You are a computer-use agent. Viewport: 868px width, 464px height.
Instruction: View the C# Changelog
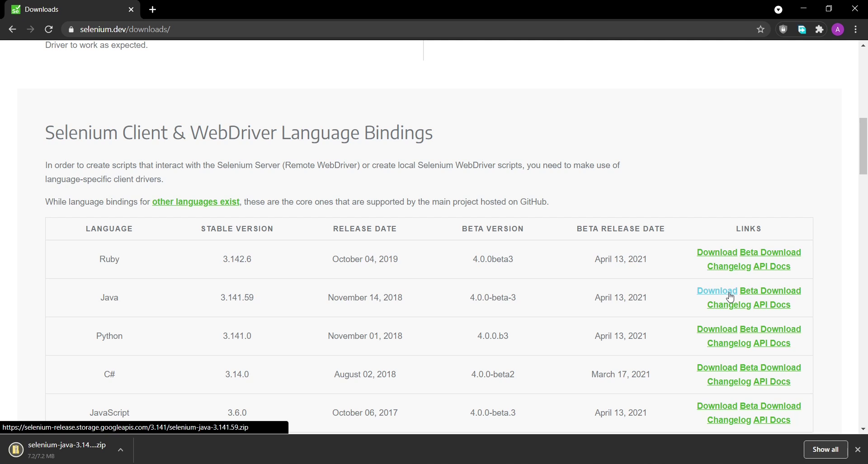click(x=729, y=382)
